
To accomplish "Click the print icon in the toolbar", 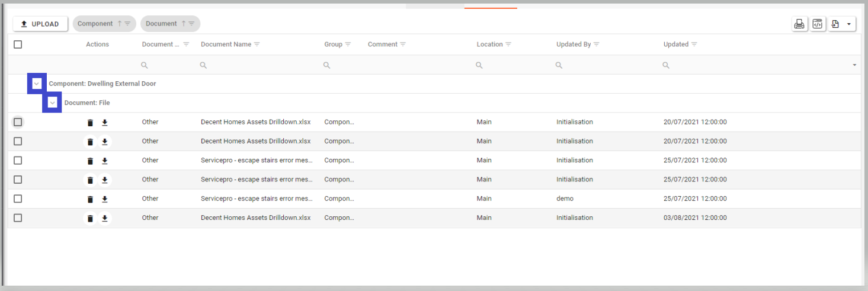I will pyautogui.click(x=799, y=24).
